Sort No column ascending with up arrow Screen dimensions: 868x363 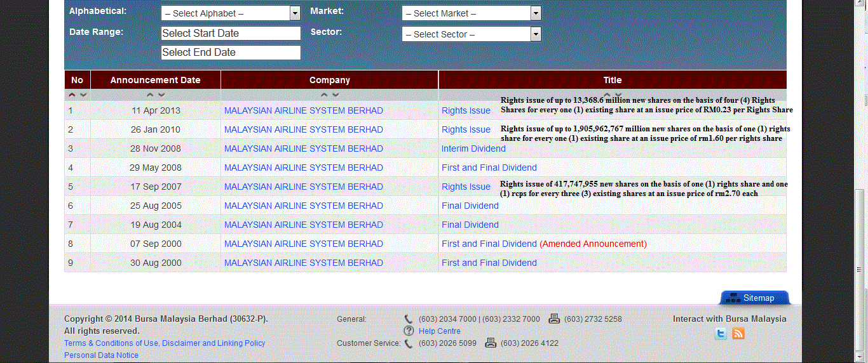72,95
